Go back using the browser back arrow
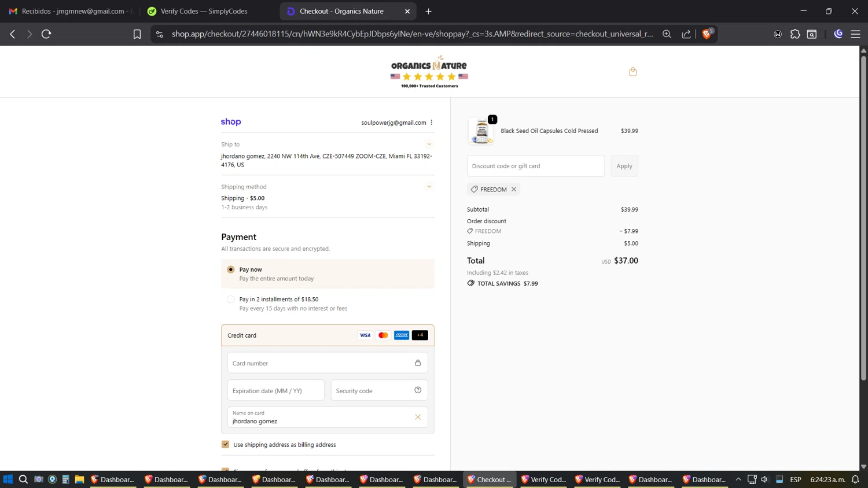 (x=13, y=34)
